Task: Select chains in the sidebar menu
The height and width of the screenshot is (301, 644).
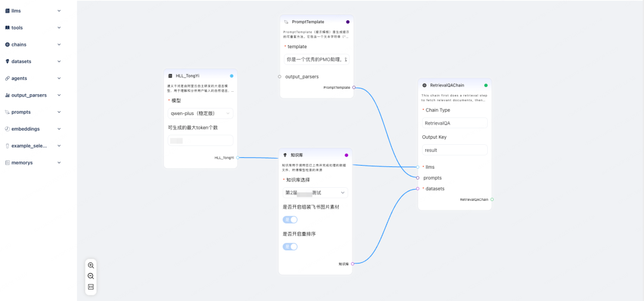Action: click(19, 44)
